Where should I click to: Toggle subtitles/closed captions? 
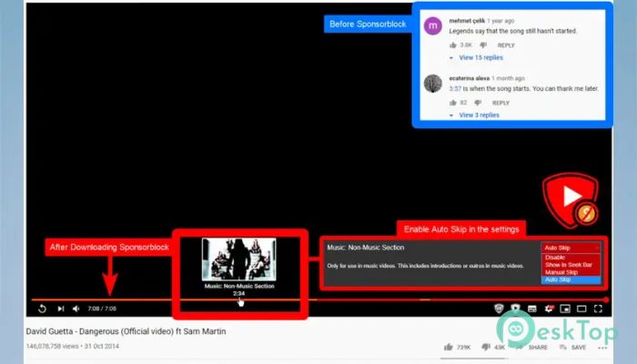(532, 309)
